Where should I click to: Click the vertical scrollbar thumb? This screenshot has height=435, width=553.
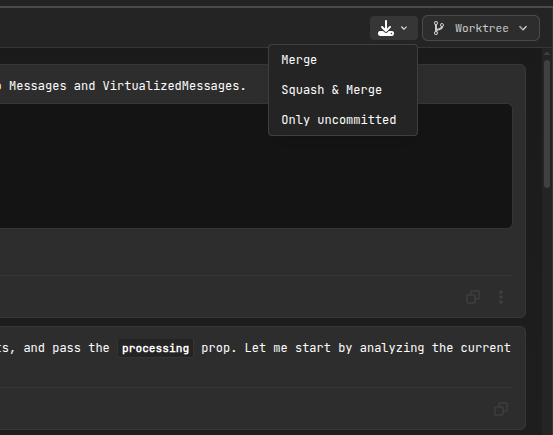pos(547,124)
